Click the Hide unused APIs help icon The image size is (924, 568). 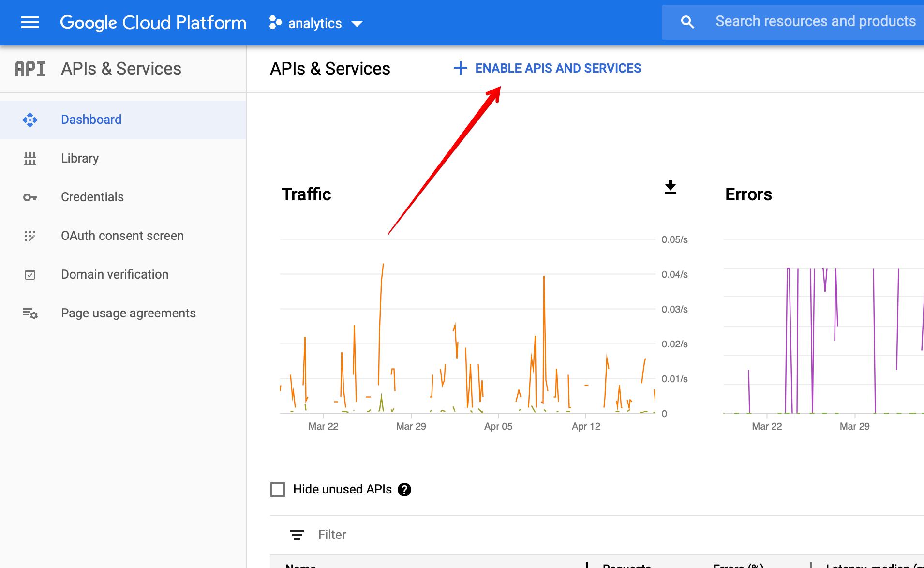404,490
